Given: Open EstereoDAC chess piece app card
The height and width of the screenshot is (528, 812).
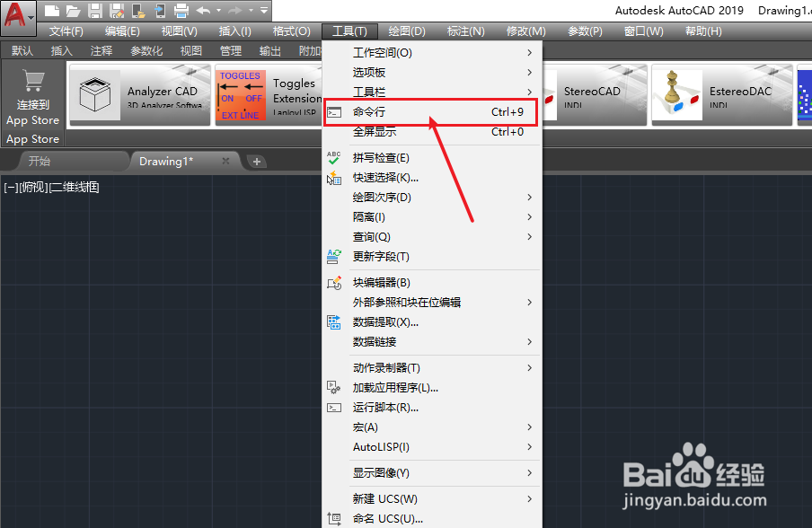Looking at the screenshot, I should point(722,95).
